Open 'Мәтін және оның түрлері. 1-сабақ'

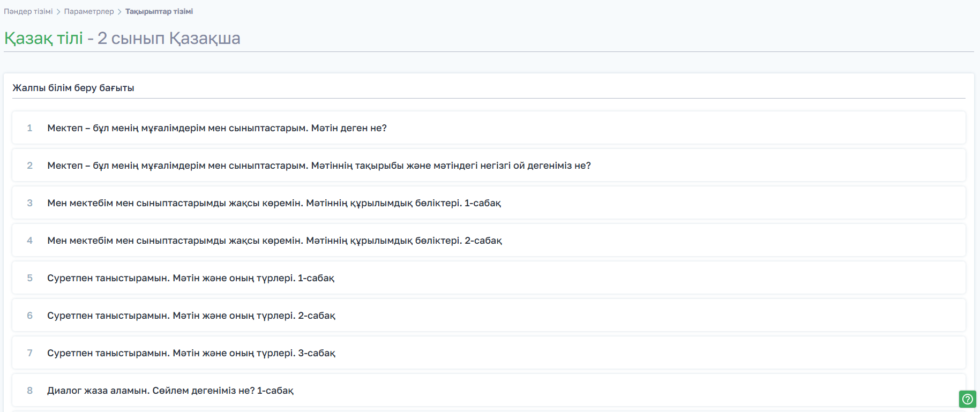(191, 278)
